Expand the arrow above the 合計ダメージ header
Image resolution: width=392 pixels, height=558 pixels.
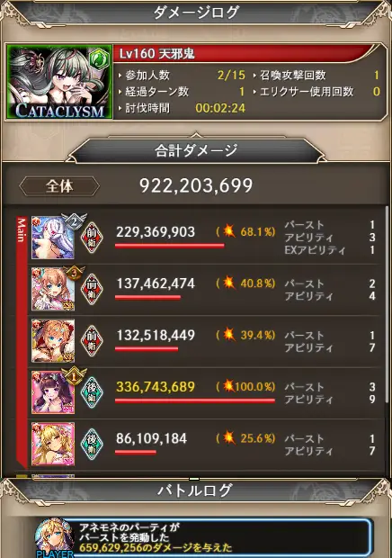(196, 134)
